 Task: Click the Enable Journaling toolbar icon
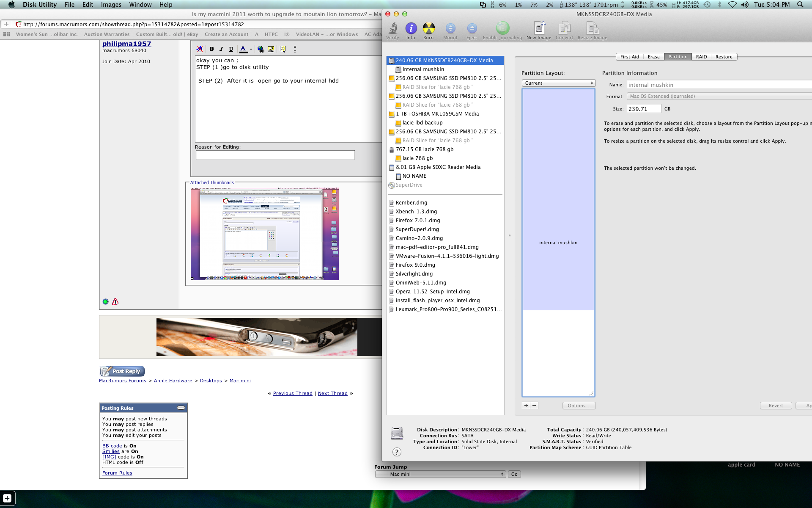click(502, 28)
